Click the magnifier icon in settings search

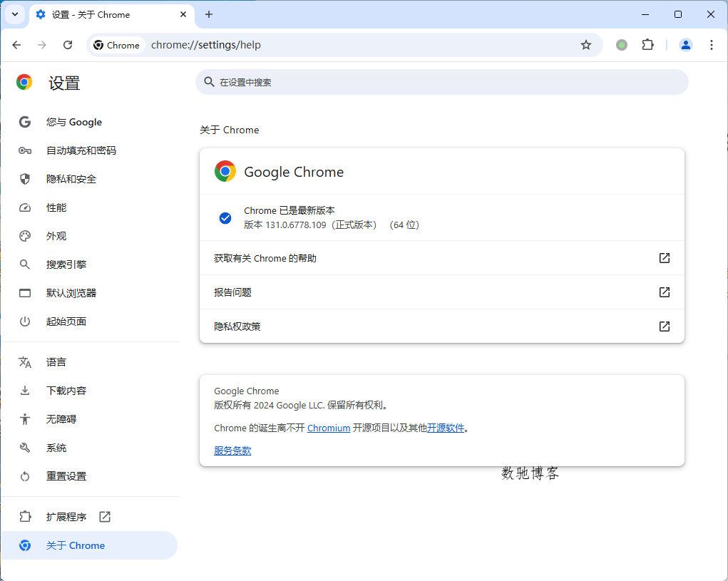[210, 82]
